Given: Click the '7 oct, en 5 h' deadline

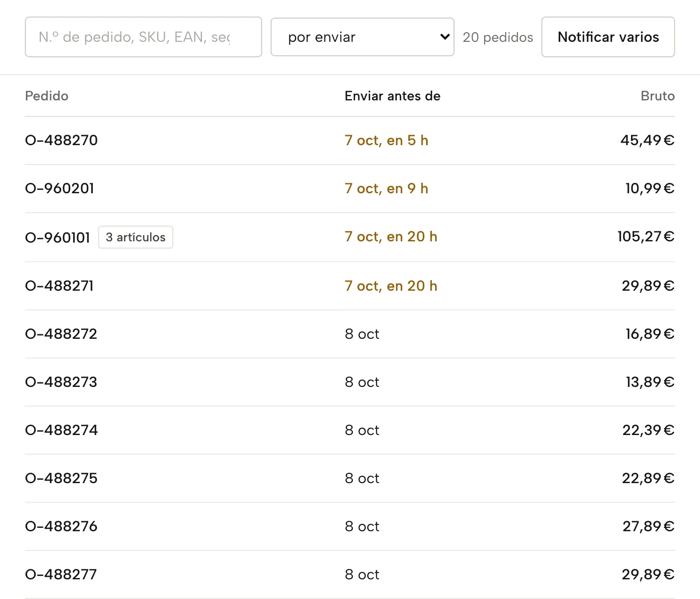Looking at the screenshot, I should [x=387, y=140].
